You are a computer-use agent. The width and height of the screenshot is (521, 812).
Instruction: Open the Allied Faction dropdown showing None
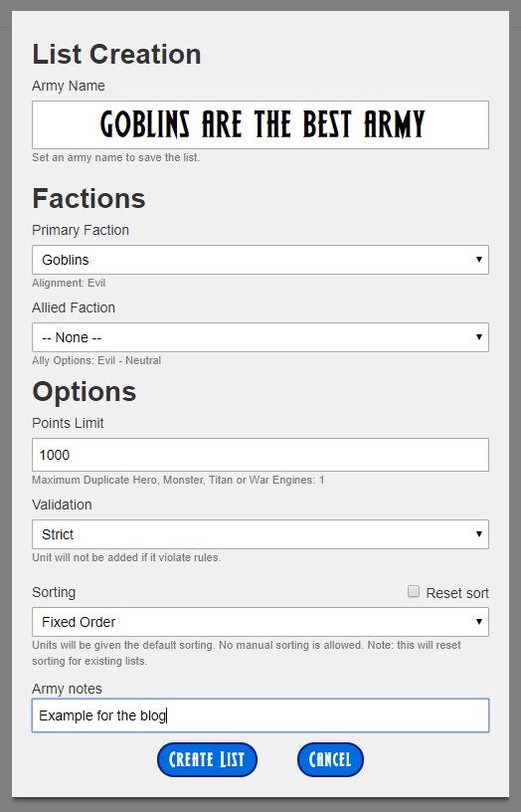pyautogui.click(x=260, y=337)
